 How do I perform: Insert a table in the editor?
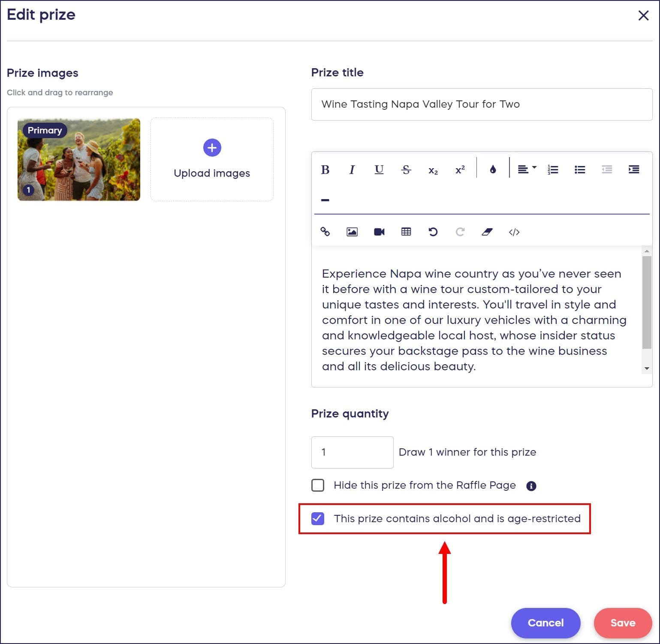tap(406, 232)
